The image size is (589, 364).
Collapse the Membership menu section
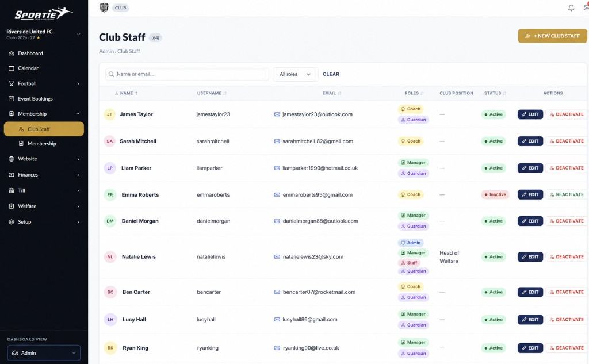pyautogui.click(x=78, y=114)
